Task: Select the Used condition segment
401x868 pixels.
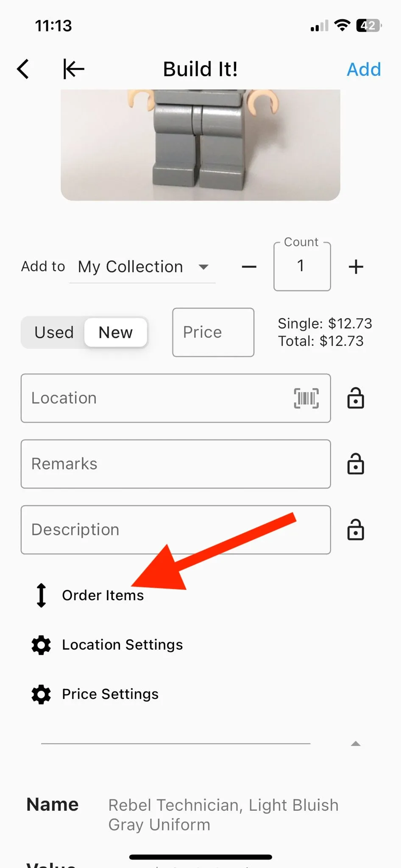Action: pyautogui.click(x=54, y=333)
